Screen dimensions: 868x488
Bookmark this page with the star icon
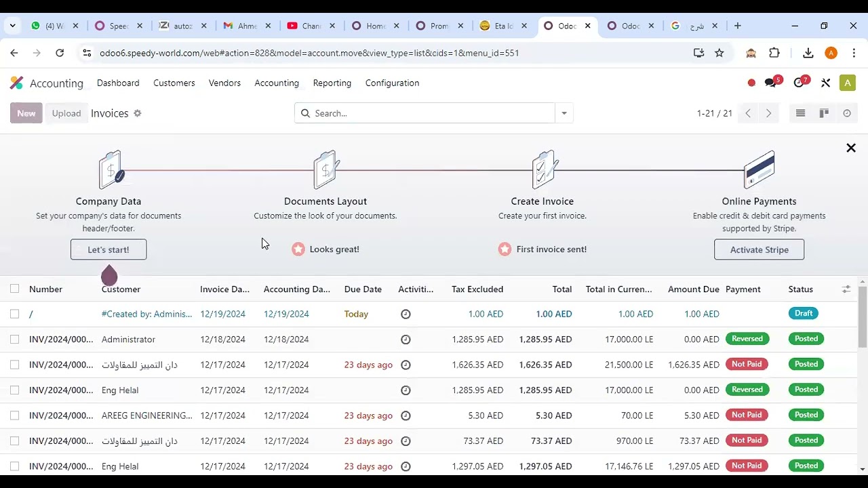pyautogui.click(x=719, y=53)
